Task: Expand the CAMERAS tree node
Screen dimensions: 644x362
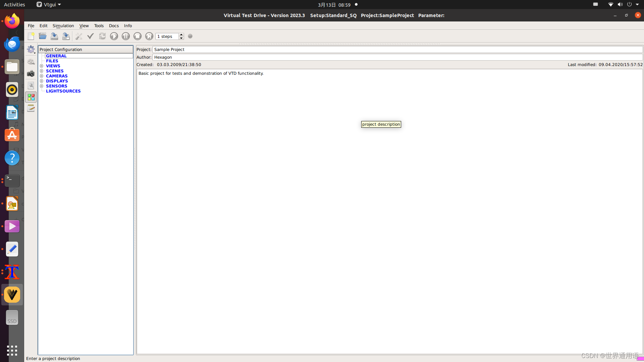Action: tap(42, 76)
